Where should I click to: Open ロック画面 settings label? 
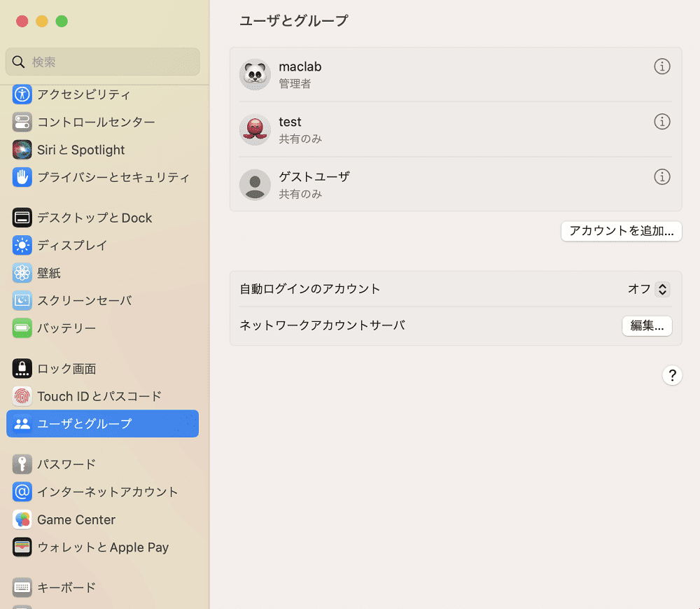coord(66,369)
